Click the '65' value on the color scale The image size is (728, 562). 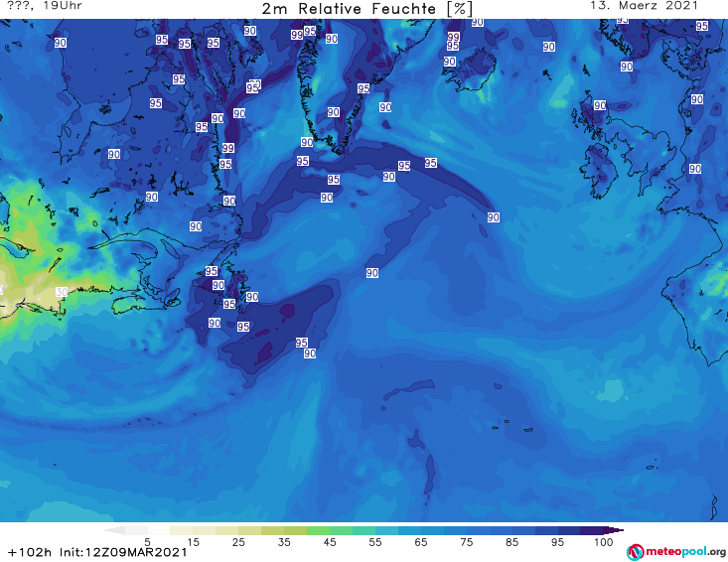coord(420,542)
